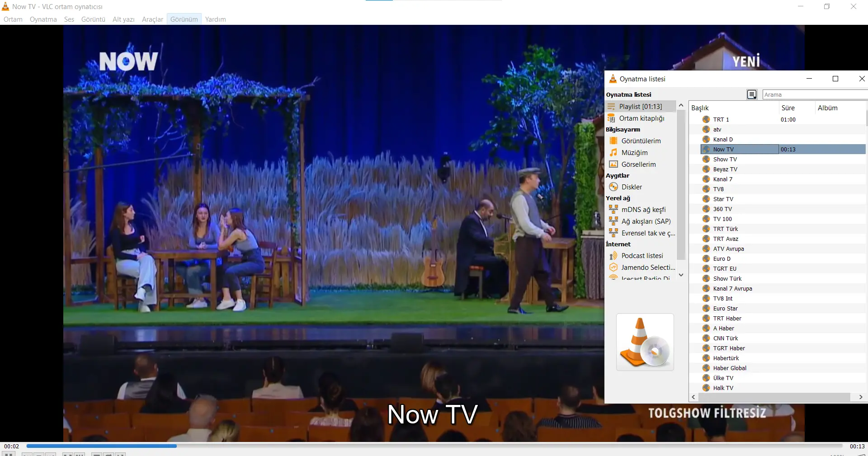The image size is (868, 456).
Task: Click the channel icon beside TRT Avaz
Action: tap(706, 239)
